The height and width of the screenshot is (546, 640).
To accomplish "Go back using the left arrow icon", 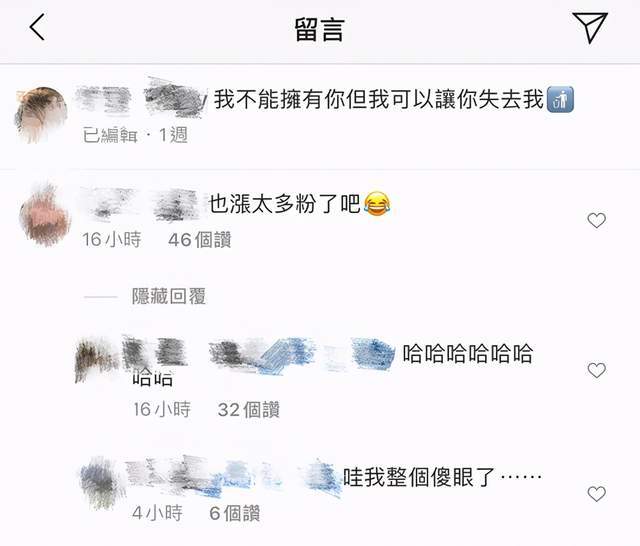I will point(37,27).
